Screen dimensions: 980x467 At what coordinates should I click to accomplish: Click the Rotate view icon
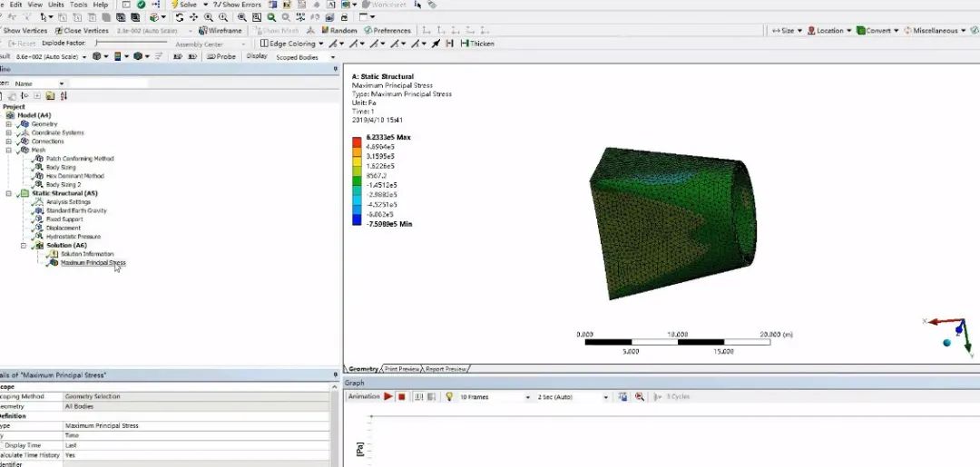(x=181, y=17)
